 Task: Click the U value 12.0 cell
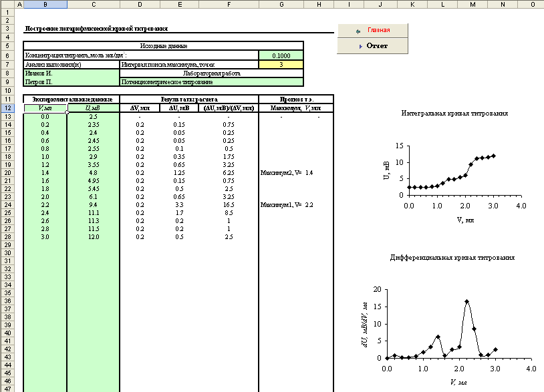point(94,236)
